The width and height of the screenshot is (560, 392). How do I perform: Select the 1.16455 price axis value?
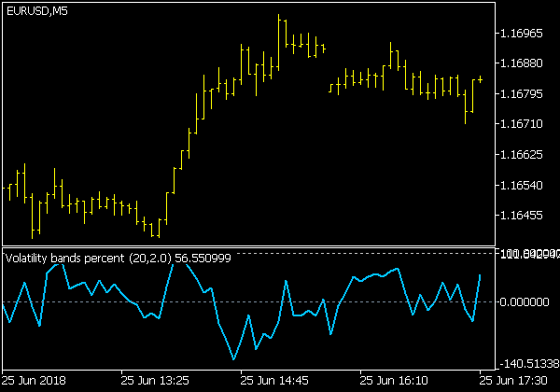(x=522, y=216)
